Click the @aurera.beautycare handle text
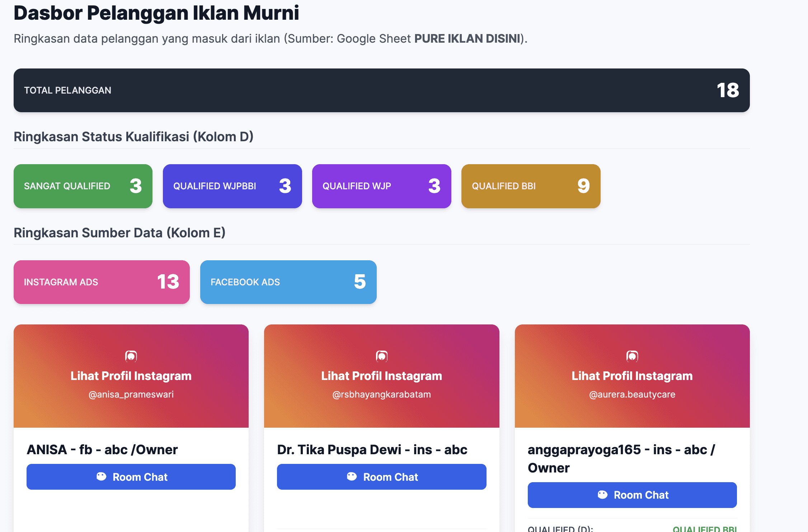The image size is (808, 532). coord(632,394)
